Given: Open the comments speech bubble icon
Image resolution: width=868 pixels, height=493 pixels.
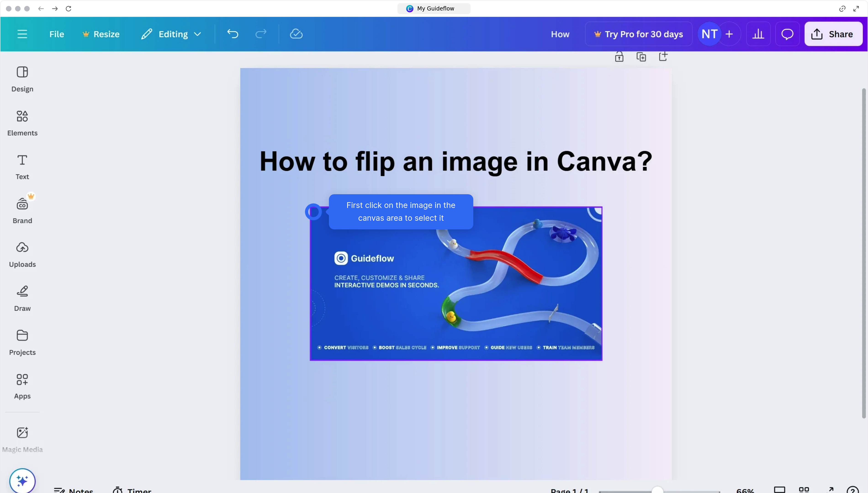Looking at the screenshot, I should (x=787, y=34).
